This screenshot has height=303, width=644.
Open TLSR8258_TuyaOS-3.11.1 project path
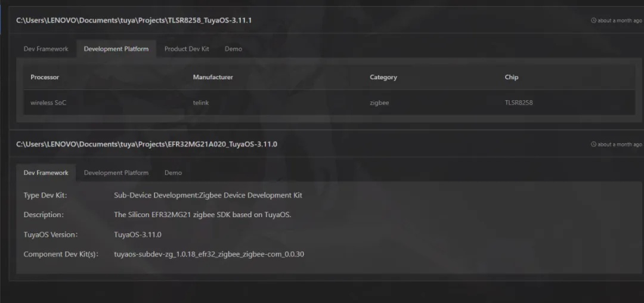134,20
